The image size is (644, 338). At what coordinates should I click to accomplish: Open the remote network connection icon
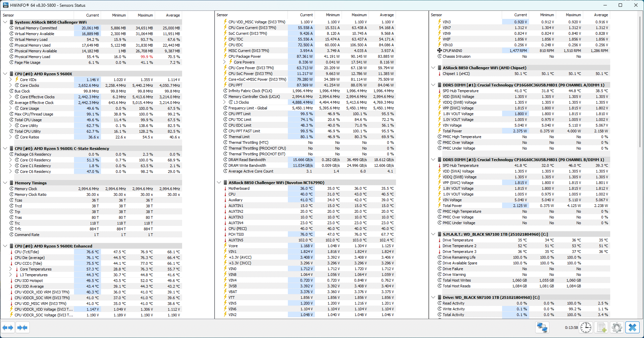(x=542, y=328)
